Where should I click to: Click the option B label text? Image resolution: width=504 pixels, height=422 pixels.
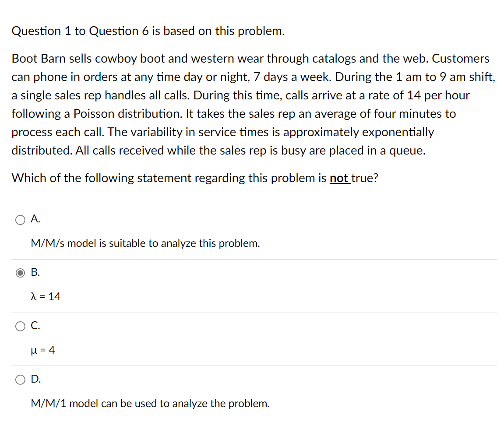(x=35, y=272)
